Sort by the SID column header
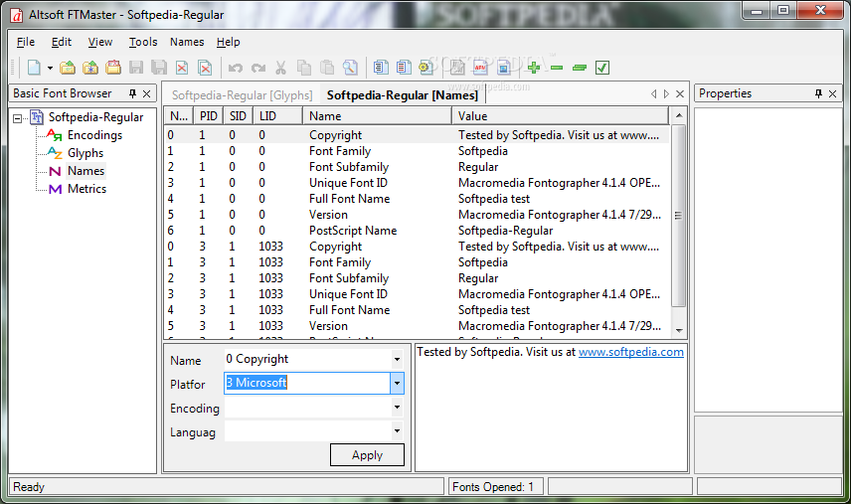Screen dimensions: 851x504 [x=238, y=116]
